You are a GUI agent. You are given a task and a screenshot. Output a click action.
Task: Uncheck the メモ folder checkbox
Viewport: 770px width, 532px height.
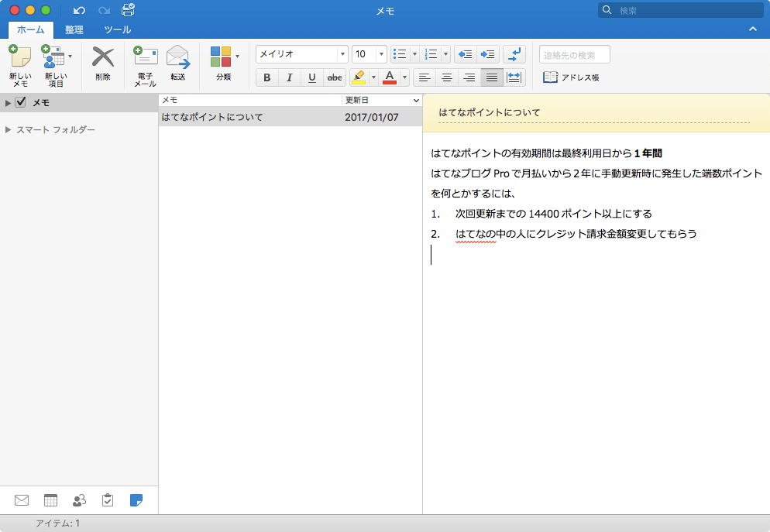click(x=21, y=102)
